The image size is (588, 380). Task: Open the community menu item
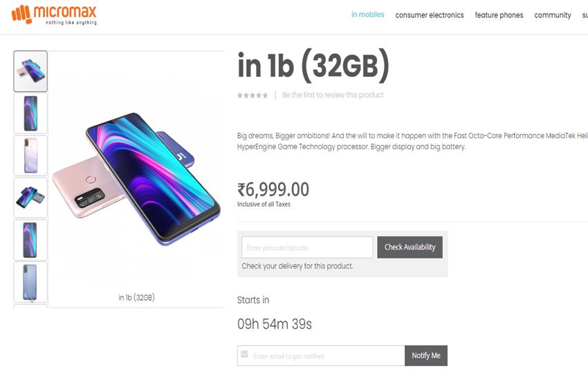(553, 15)
